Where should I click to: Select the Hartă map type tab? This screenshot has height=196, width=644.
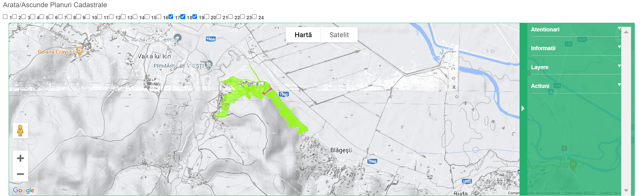click(x=303, y=35)
